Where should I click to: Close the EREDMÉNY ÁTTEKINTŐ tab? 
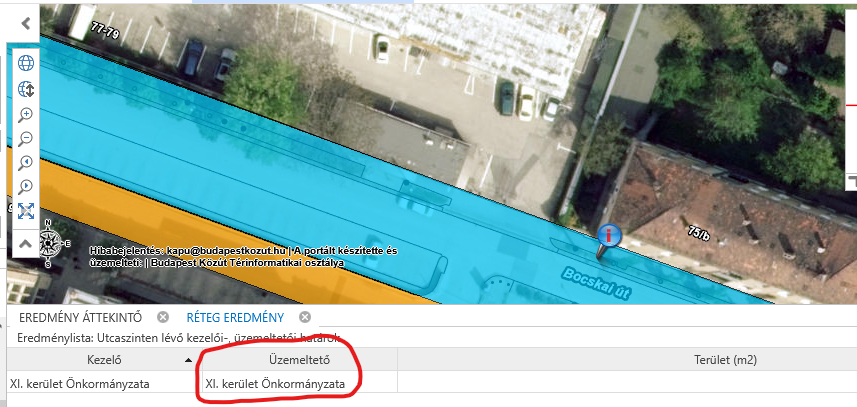point(162,317)
